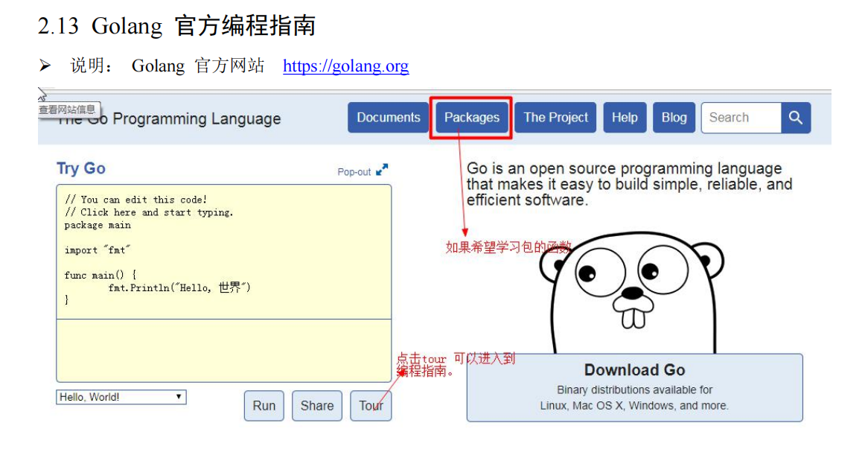Click the Go gopher mascot image
The image size is (868, 461).
(631, 293)
